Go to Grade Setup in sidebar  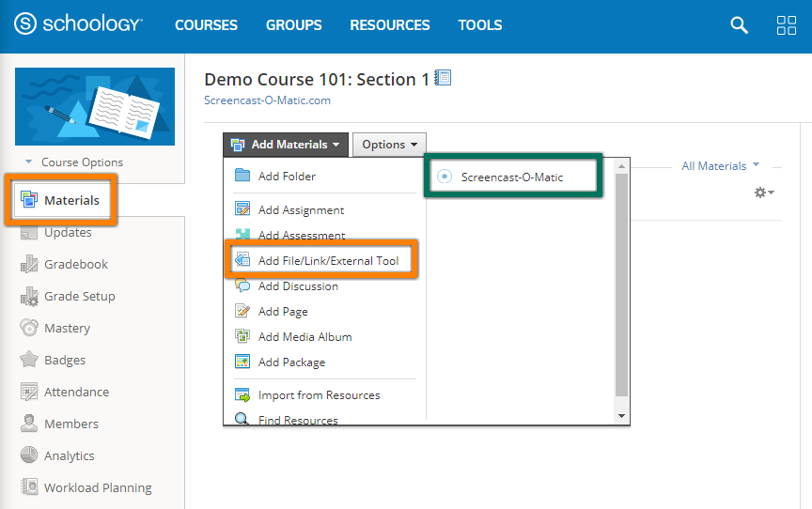pos(80,297)
